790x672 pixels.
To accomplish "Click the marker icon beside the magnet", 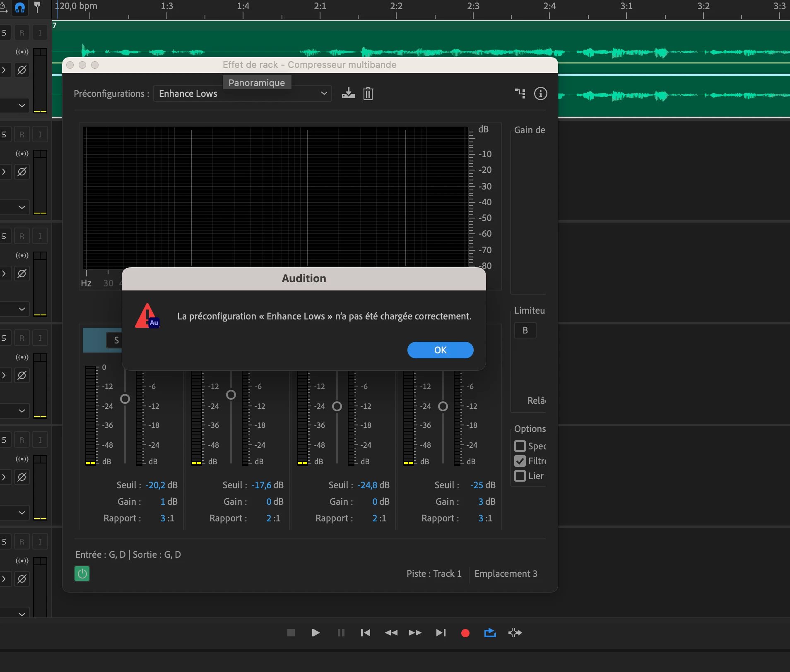I will [x=37, y=7].
